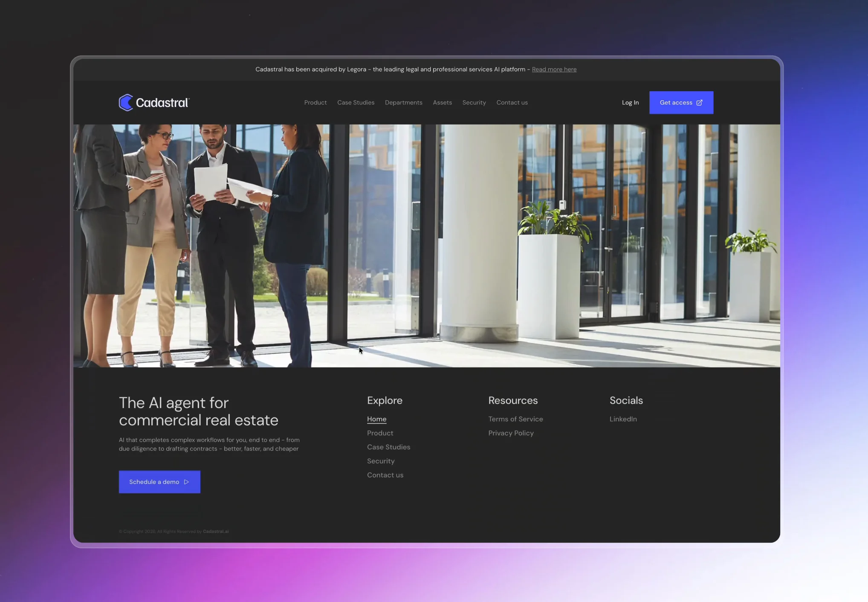Go to Departments in the header navigation
868x602 pixels.
pyautogui.click(x=404, y=103)
